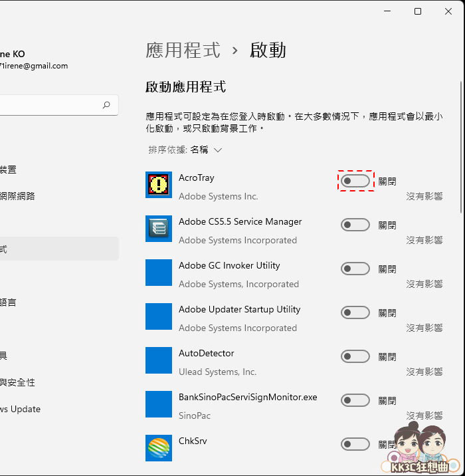
Task: Toggle BankSinoPacServiSignMonitor.exe startup switch
Action: tap(355, 400)
